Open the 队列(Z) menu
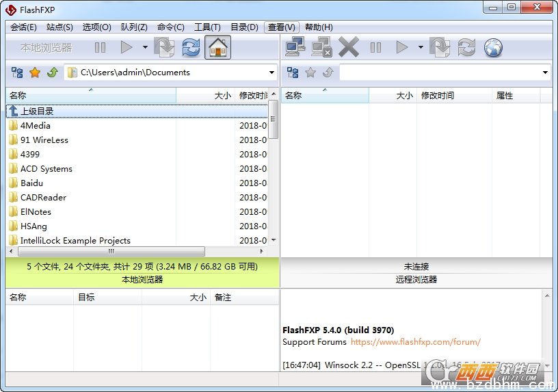The width and height of the screenshot is (558, 392). coord(134,27)
